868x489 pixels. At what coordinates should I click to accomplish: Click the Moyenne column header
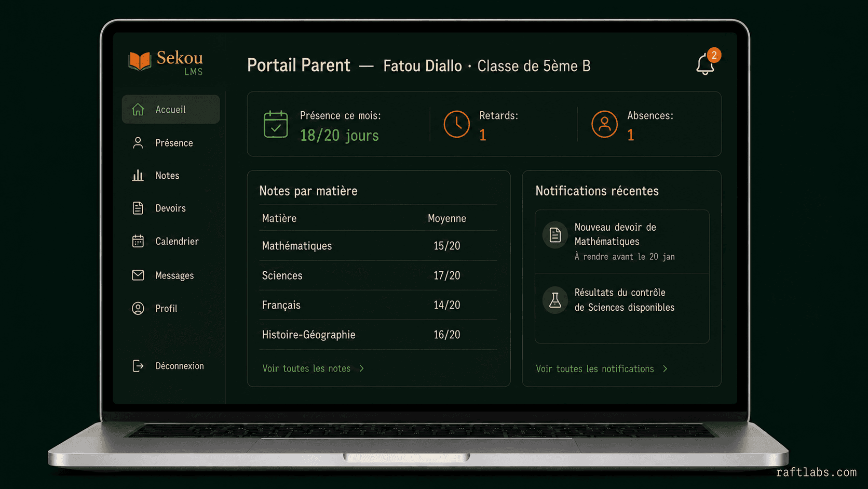pos(447,218)
